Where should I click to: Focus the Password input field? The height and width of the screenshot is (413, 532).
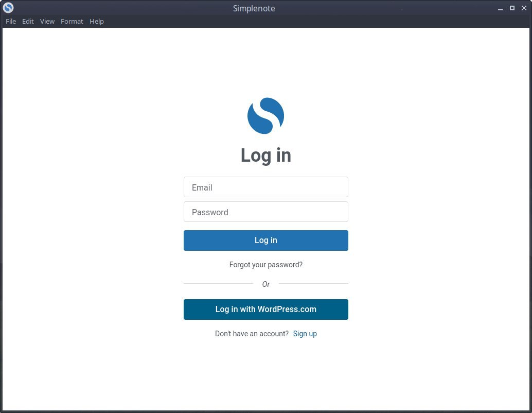[x=266, y=212]
